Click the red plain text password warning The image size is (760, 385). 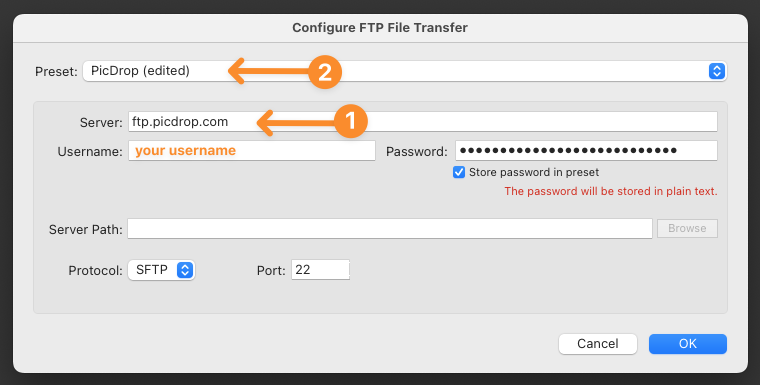[610, 191]
